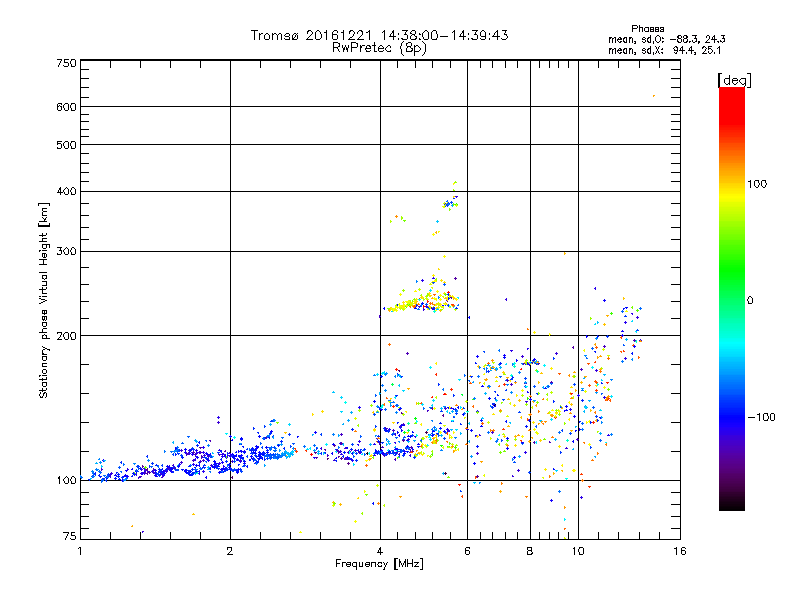800x600 pixels.
Task: Click the y-axis tick label '300'
Action: click(66, 252)
